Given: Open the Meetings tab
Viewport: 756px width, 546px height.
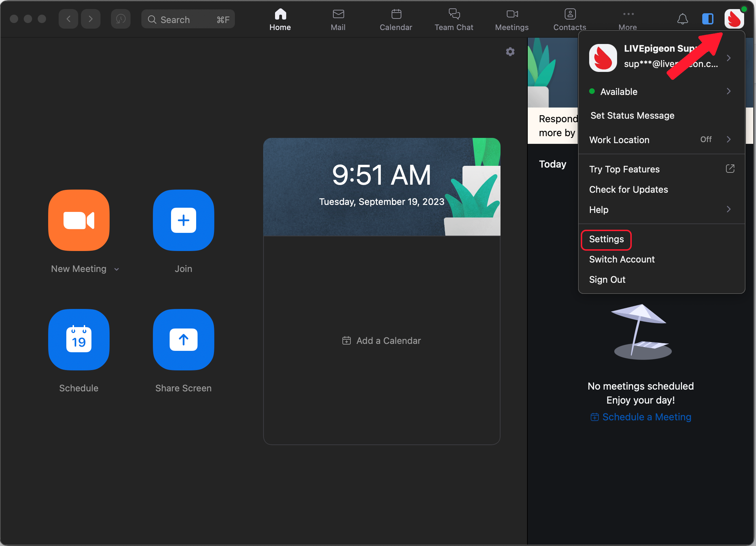Looking at the screenshot, I should [512, 20].
